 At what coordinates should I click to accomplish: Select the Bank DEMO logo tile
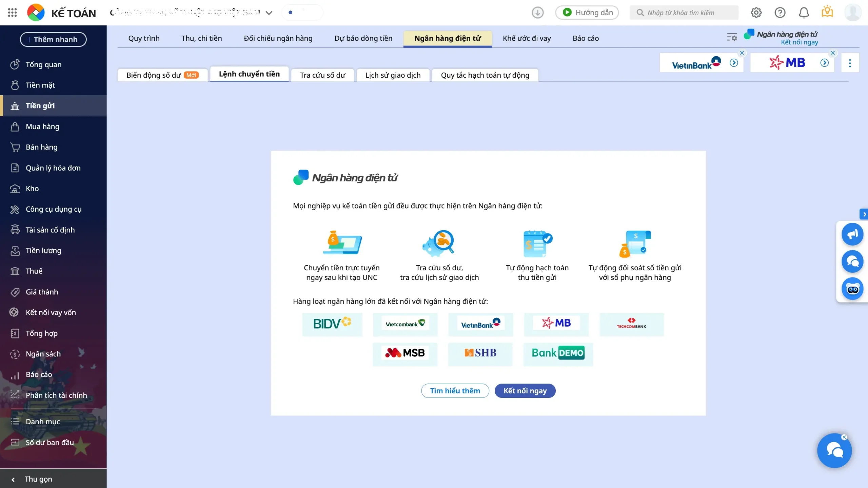558,354
